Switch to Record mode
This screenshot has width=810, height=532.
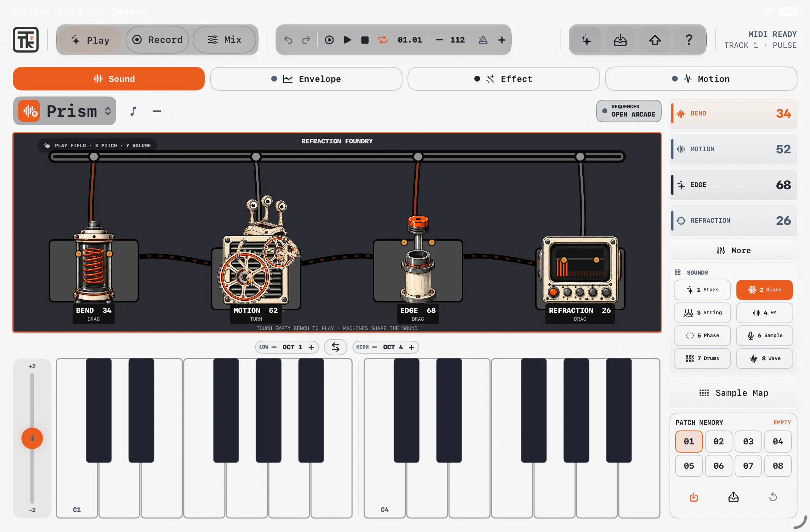tap(157, 40)
